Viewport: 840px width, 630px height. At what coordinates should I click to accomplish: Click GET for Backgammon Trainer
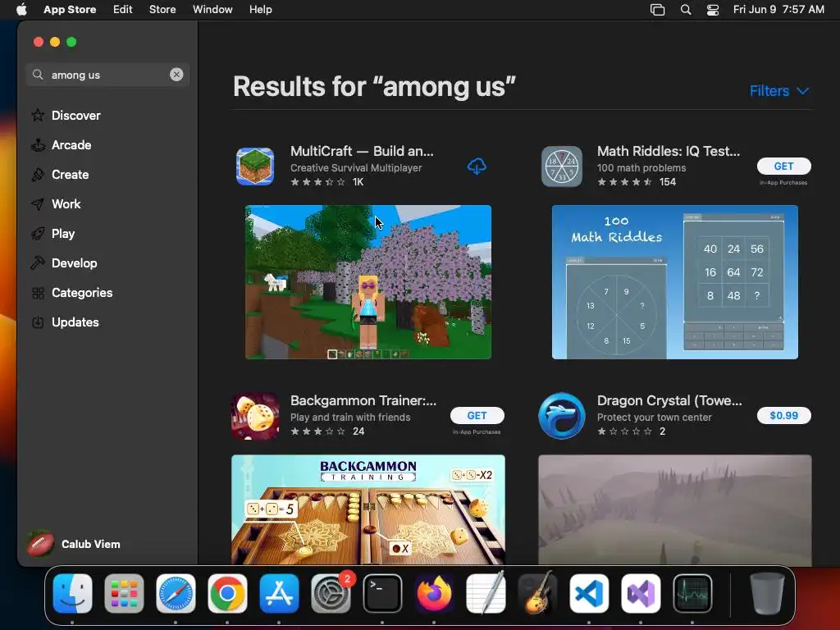click(477, 415)
